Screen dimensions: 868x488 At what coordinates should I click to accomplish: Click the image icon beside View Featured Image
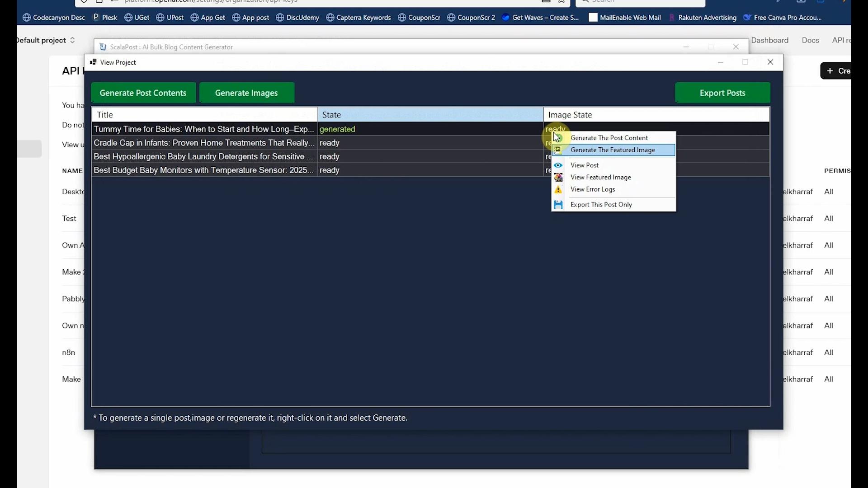point(558,177)
